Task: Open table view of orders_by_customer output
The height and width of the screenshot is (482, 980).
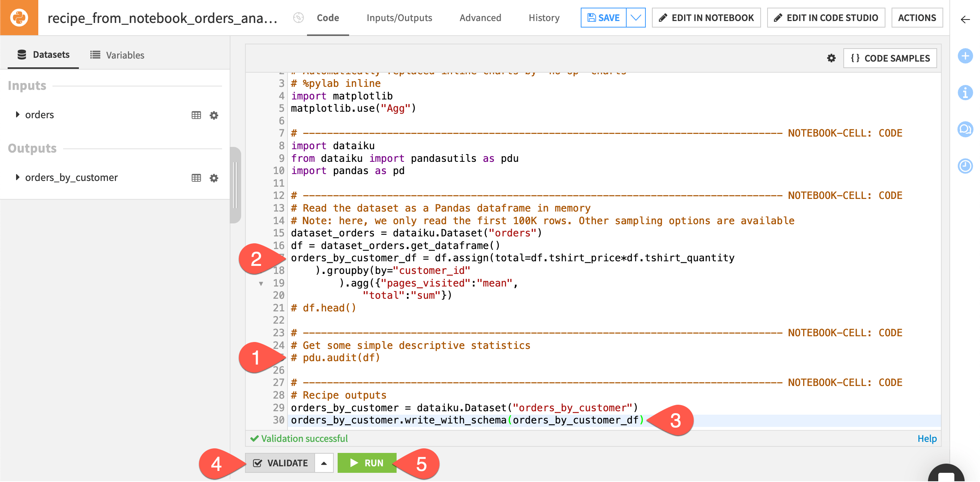Action: (x=196, y=177)
